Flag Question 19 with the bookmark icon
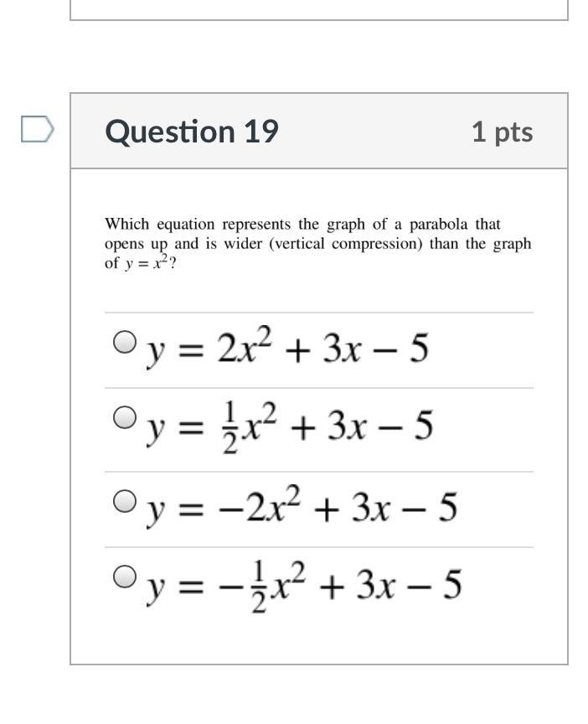Image resolution: width=588 pixels, height=724 pixels. point(38,129)
